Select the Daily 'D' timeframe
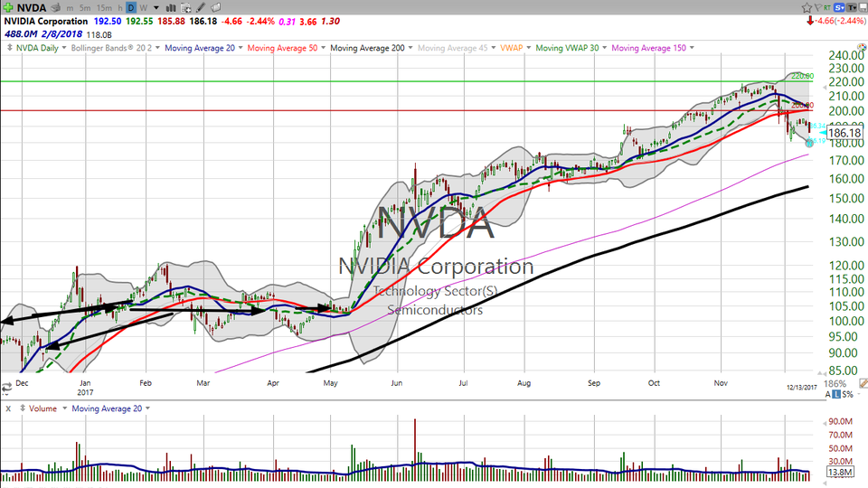Screen dimensions: 868x488 click(131, 8)
